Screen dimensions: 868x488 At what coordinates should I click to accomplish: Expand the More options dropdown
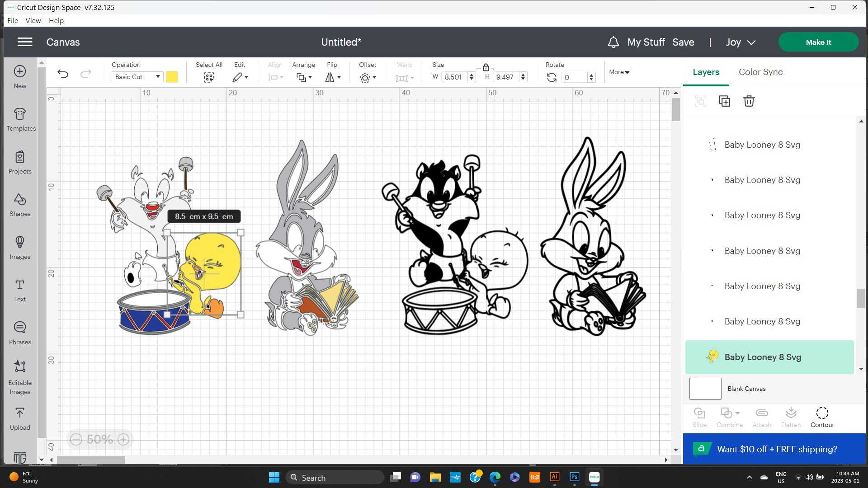pos(618,72)
